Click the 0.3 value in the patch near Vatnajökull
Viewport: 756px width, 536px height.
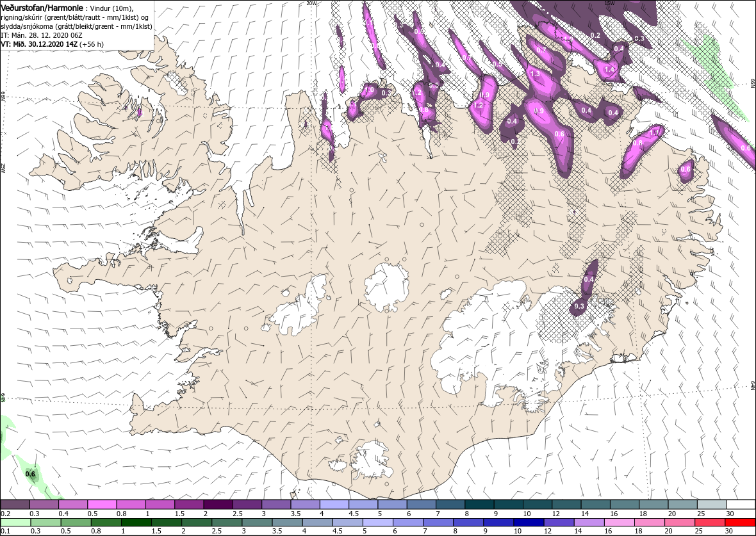tap(580, 306)
